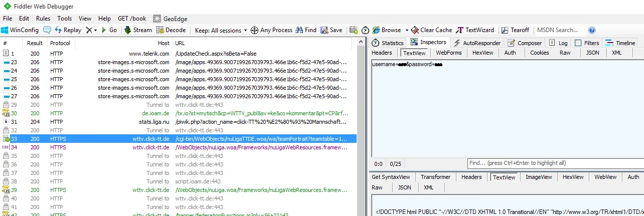Open the Tools menu

pos(64,19)
